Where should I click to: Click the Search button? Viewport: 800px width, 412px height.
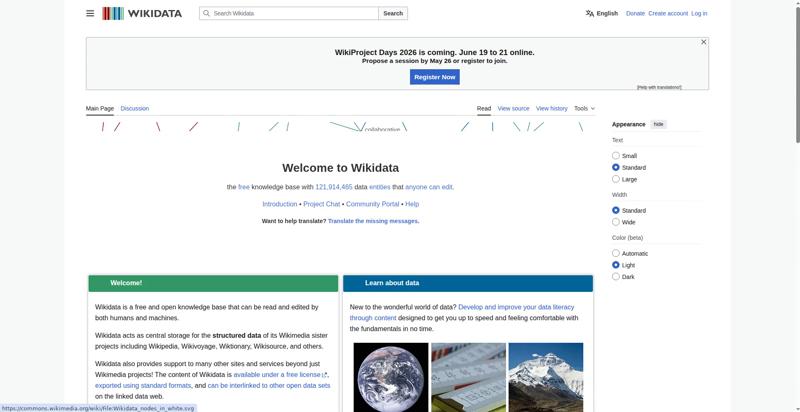coord(393,13)
